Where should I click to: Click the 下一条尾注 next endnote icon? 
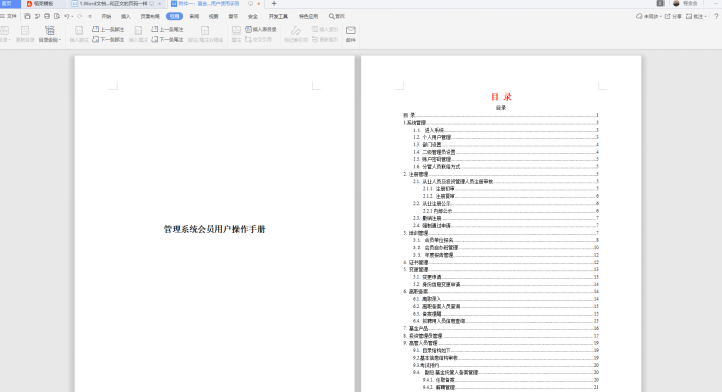[155, 40]
